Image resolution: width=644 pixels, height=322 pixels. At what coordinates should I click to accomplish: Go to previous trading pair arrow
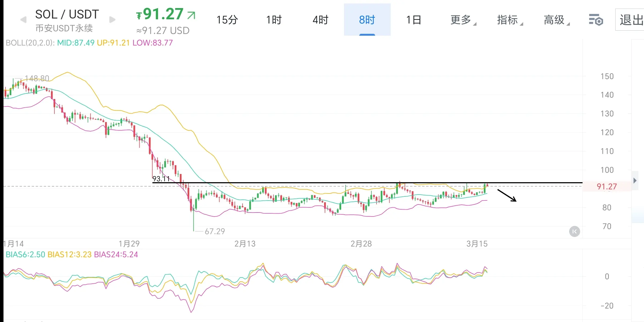tap(24, 20)
